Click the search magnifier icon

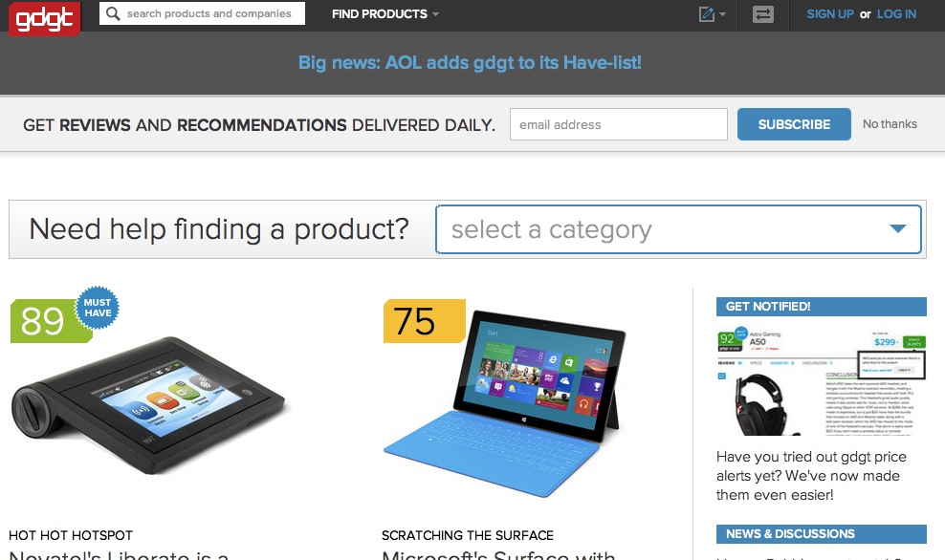pos(113,13)
